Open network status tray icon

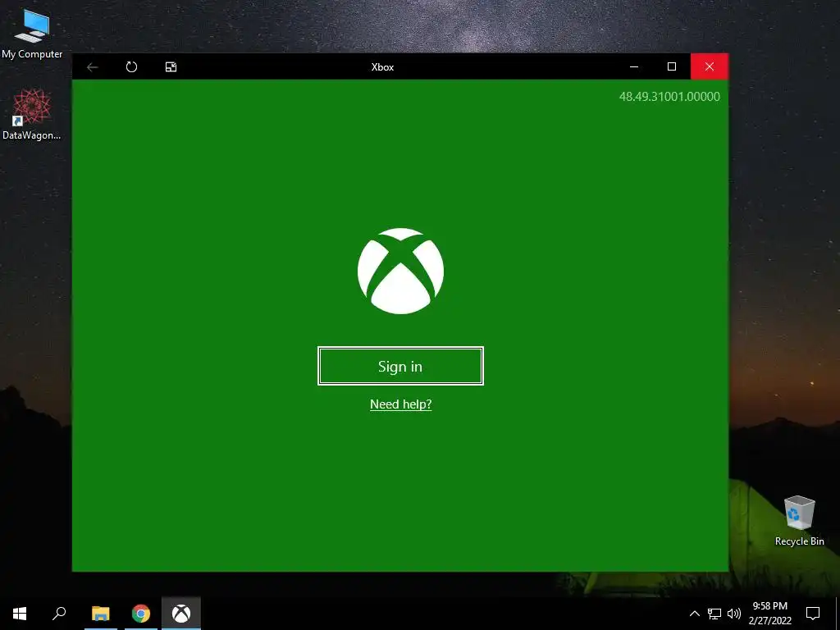pos(714,614)
